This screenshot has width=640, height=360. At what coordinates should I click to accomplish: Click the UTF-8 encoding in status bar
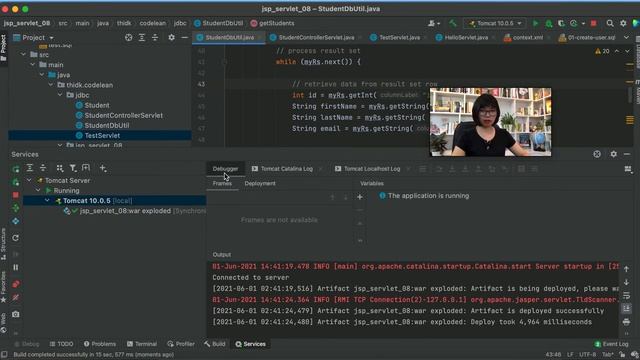point(587,355)
